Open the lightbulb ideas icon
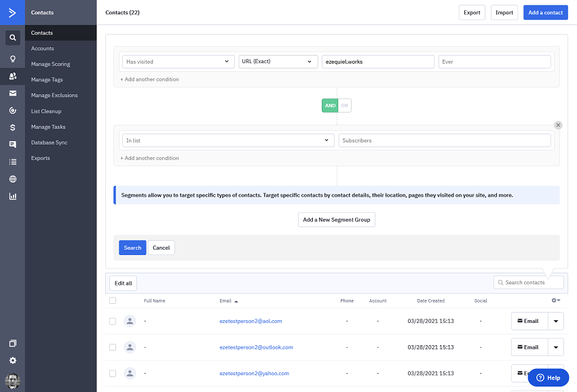The width and height of the screenshot is (577, 392). tap(12, 59)
